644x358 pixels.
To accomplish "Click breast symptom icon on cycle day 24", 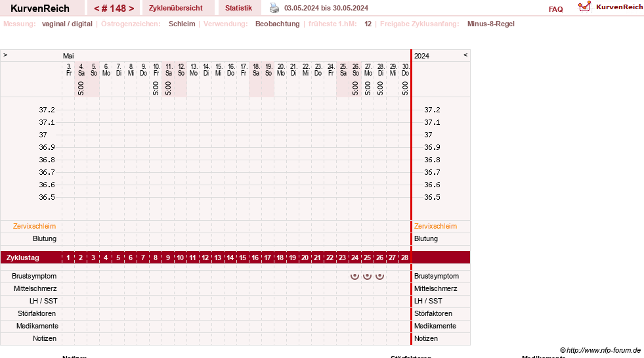I will pos(355,276).
